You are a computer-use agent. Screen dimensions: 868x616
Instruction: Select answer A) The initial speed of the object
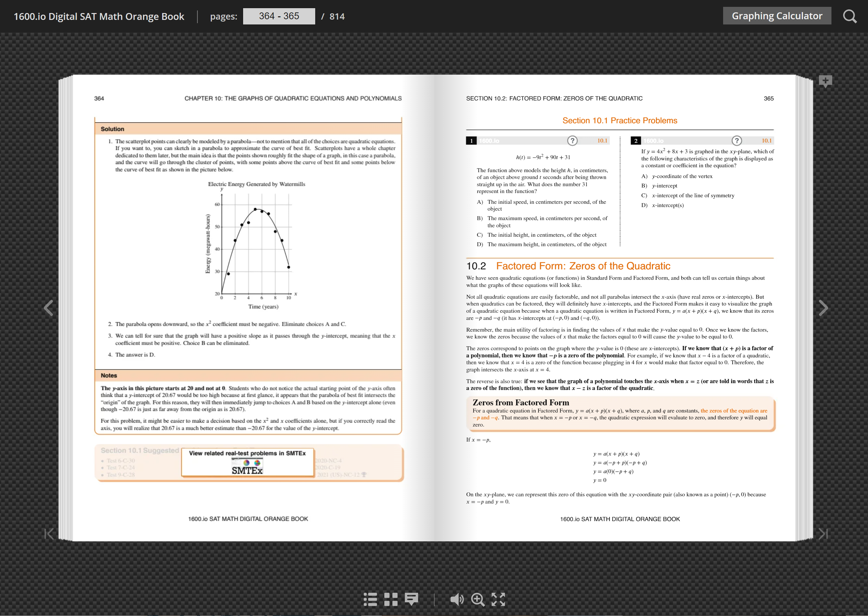point(542,205)
